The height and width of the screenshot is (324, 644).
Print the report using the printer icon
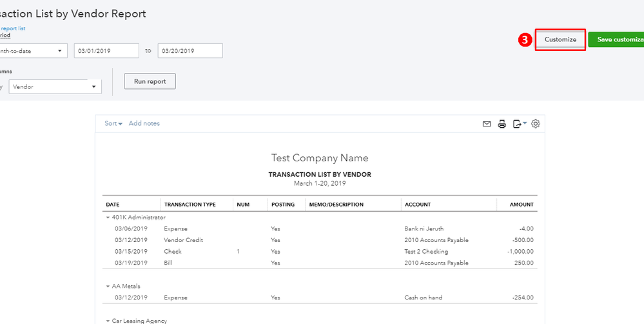502,124
